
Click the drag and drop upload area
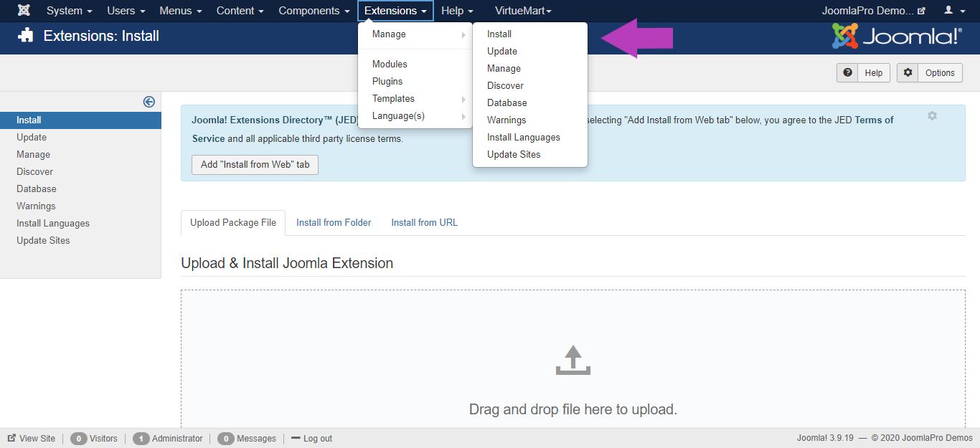tap(573, 358)
